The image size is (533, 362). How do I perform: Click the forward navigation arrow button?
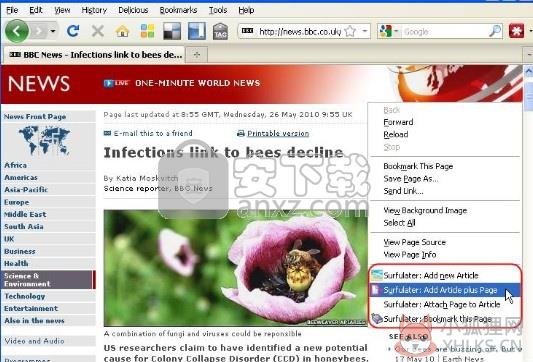click(39, 32)
